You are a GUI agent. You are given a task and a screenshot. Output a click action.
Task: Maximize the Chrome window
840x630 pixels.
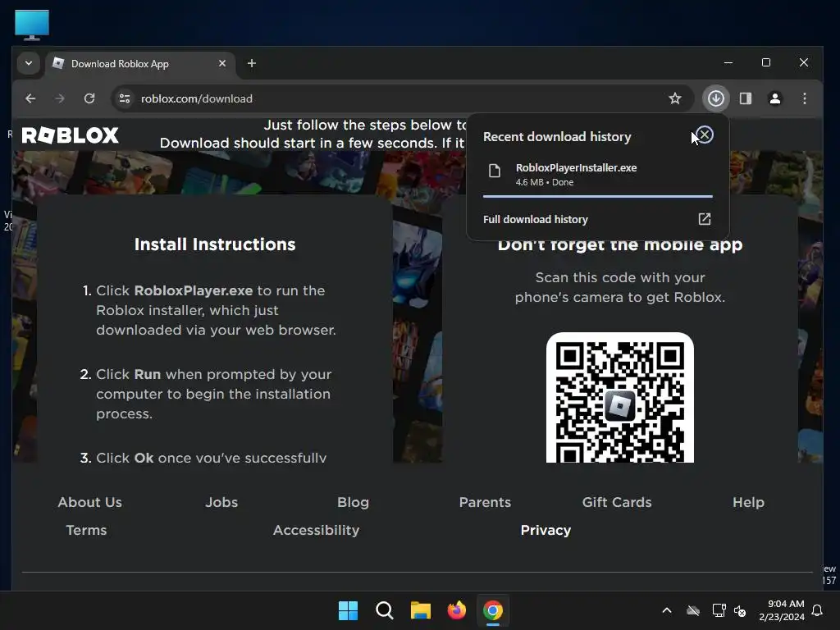[766, 62]
